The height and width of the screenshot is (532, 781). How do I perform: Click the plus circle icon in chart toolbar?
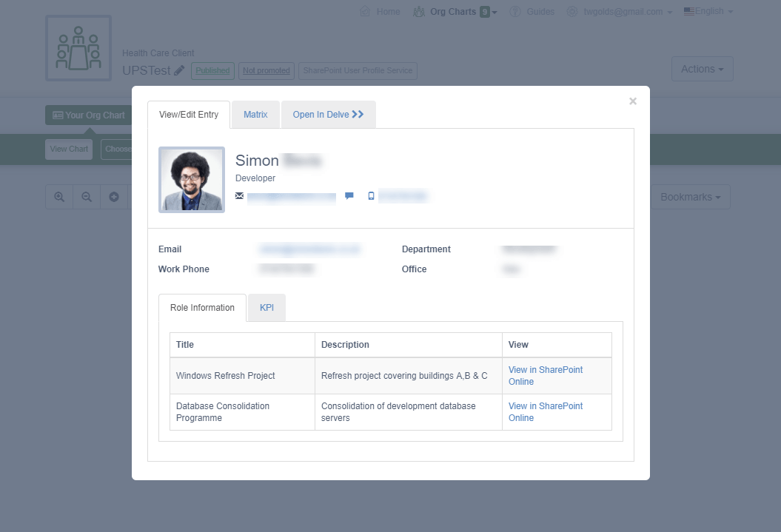point(114,197)
